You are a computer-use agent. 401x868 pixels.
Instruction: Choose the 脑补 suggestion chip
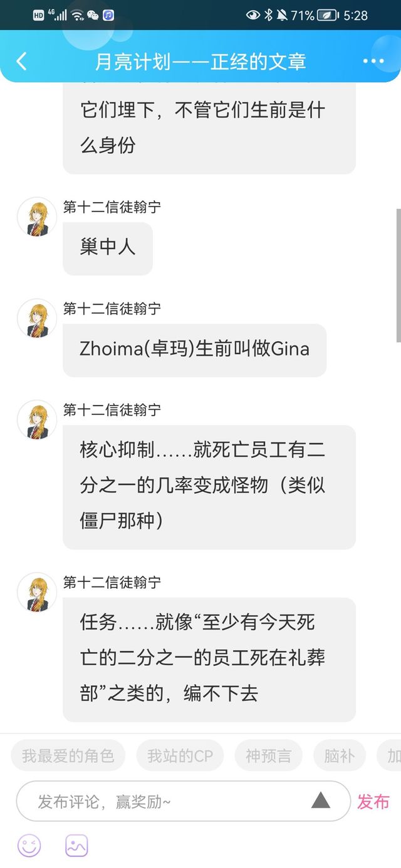pos(339,755)
